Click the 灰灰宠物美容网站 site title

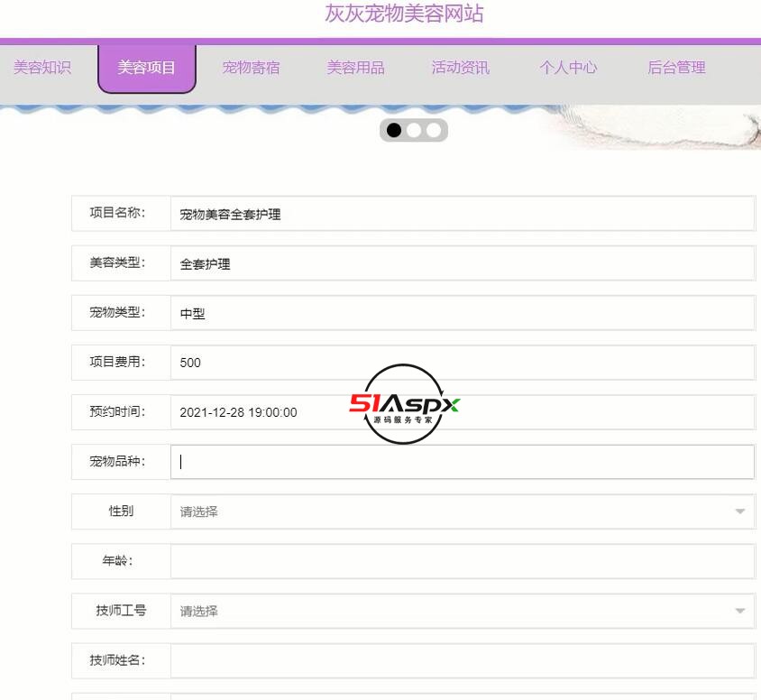(x=404, y=14)
